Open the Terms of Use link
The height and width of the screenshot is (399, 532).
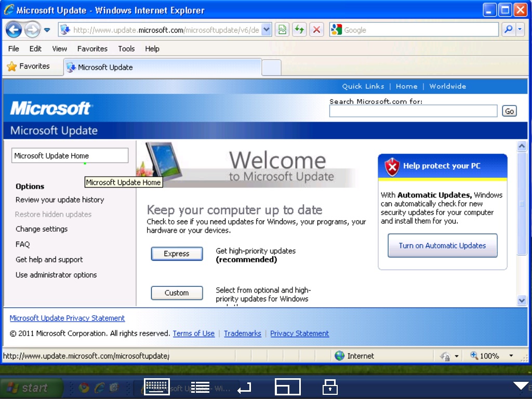pos(194,334)
